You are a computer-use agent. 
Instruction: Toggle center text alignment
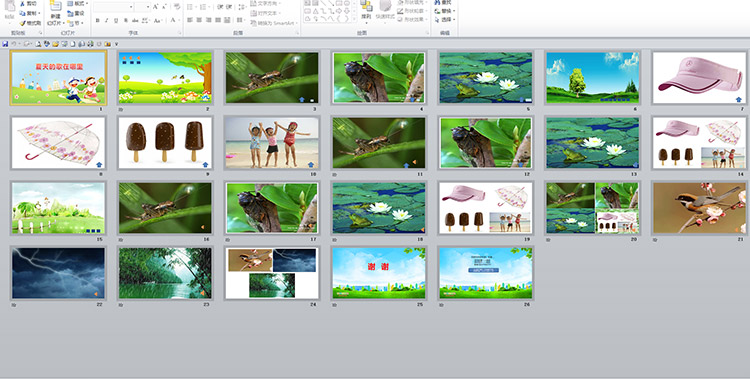(199, 20)
